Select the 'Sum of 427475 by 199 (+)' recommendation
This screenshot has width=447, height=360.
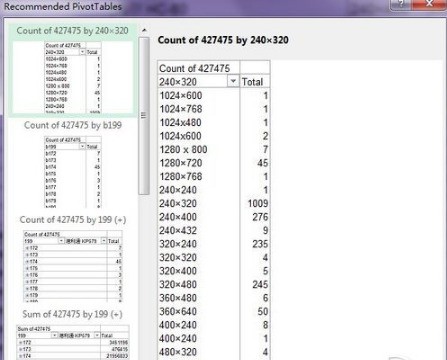point(72,334)
